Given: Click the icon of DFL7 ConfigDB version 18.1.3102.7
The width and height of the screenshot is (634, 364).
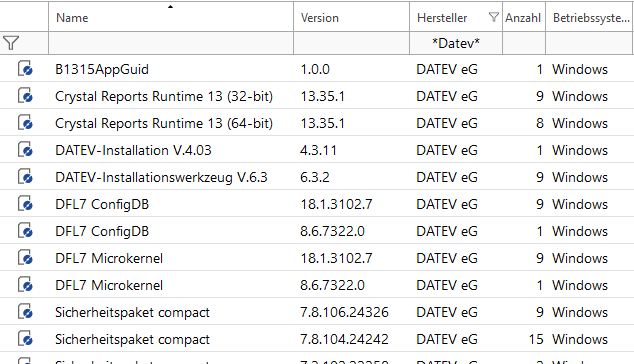Looking at the screenshot, I should point(25,204).
